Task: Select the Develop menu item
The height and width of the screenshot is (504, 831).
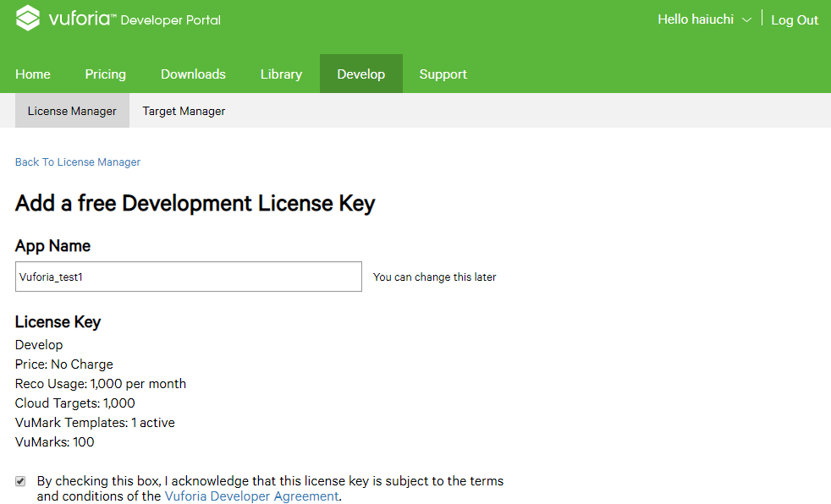Action: coord(360,74)
